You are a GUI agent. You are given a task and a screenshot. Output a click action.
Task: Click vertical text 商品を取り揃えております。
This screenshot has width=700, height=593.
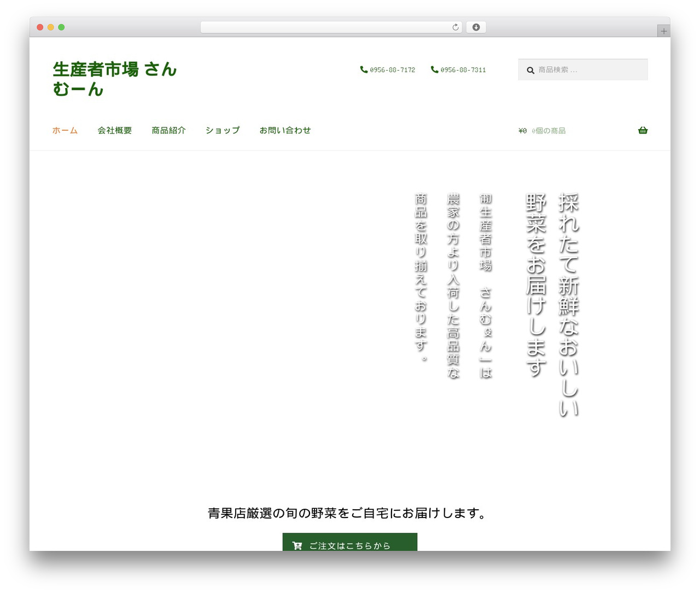click(421, 277)
